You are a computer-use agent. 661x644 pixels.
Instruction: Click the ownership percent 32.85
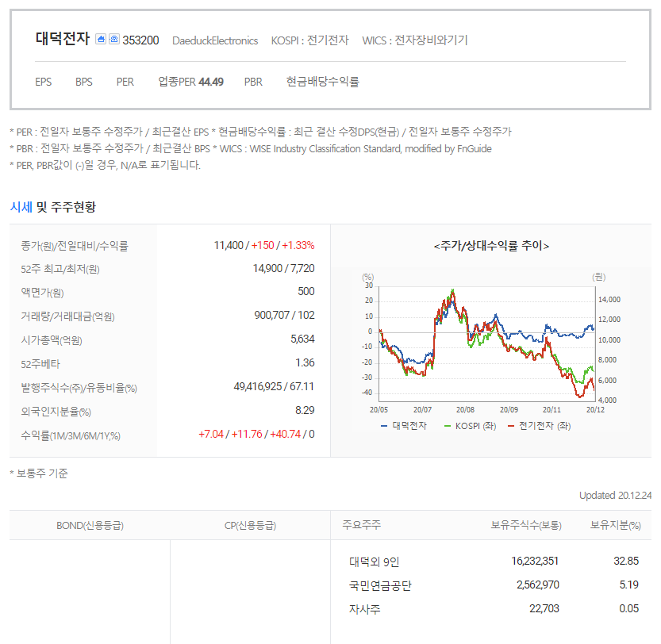(x=626, y=561)
